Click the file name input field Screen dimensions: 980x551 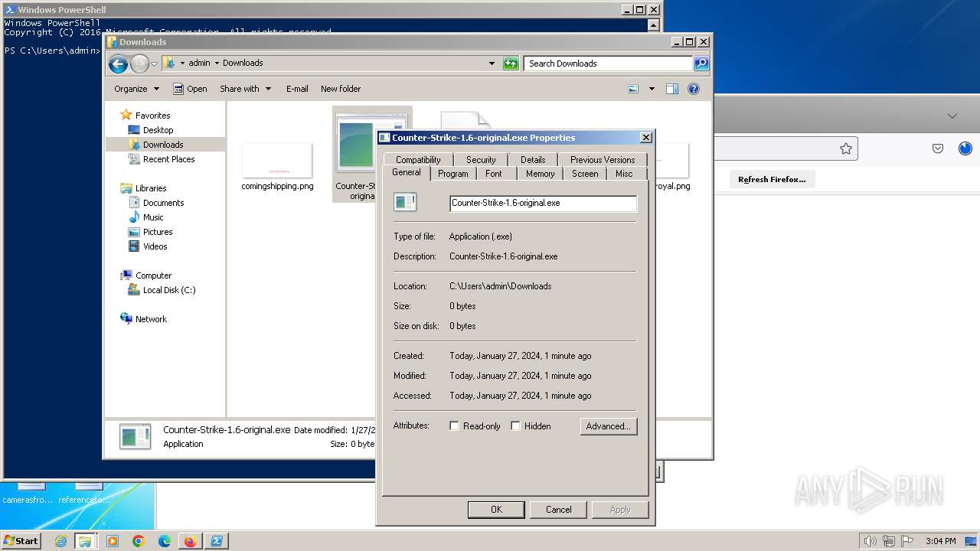point(543,203)
